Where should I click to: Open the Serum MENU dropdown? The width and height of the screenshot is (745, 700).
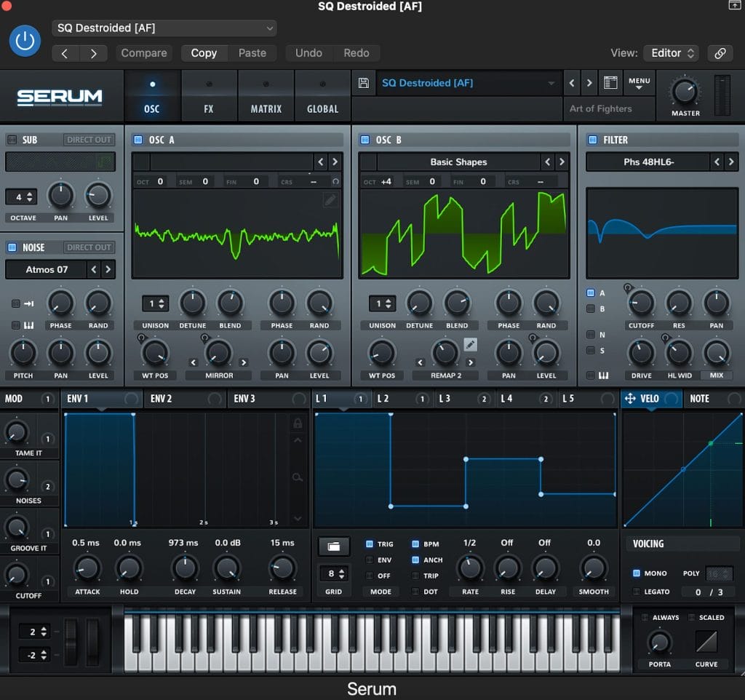click(639, 83)
